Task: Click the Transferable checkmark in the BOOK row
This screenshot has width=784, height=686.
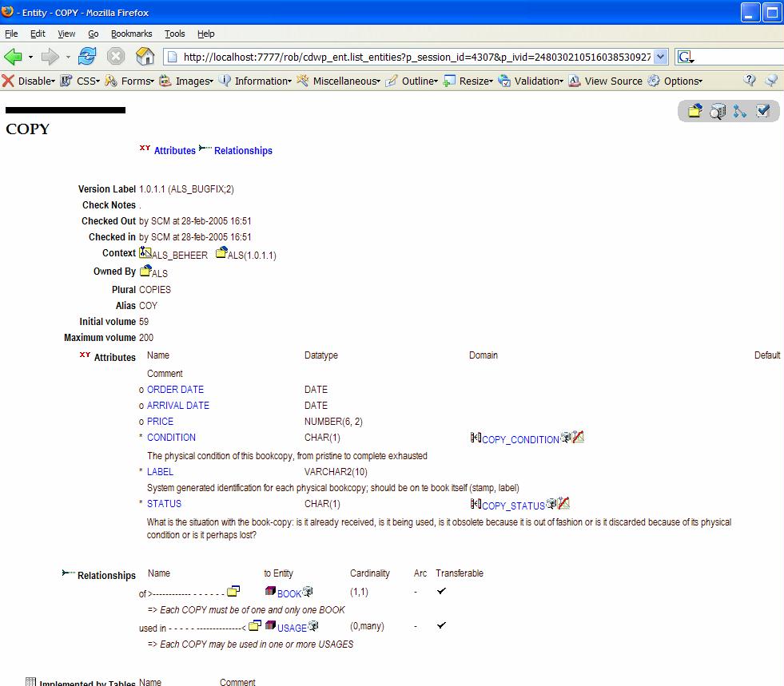Action: click(x=441, y=591)
